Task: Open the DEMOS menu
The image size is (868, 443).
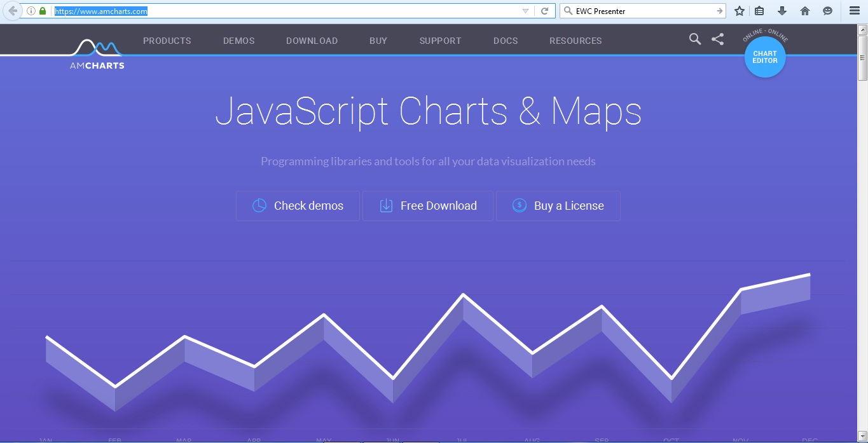Action: point(239,41)
